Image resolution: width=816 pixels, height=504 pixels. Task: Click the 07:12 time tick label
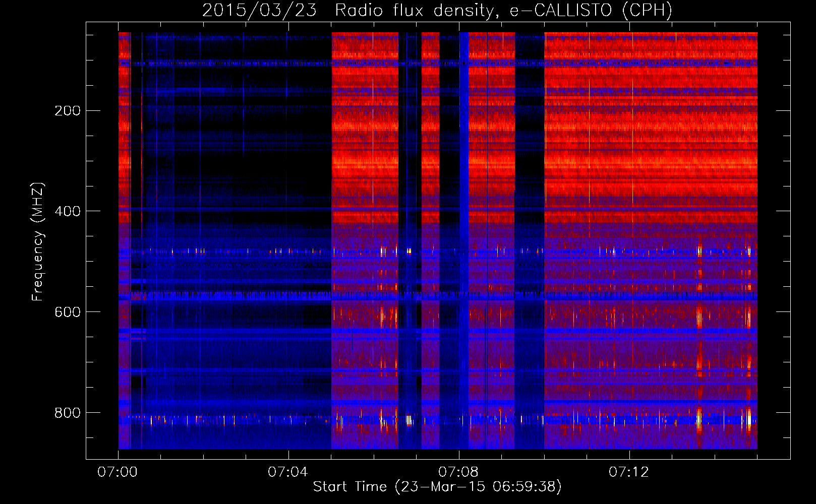629,472
